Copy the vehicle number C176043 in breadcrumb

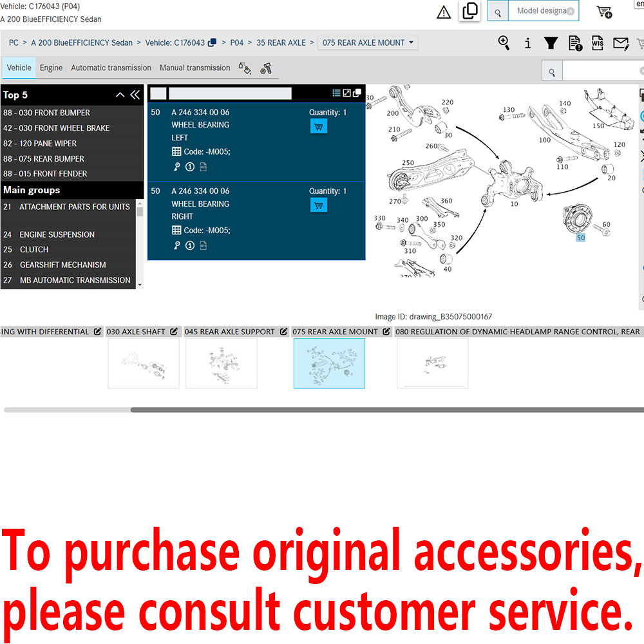[212, 43]
